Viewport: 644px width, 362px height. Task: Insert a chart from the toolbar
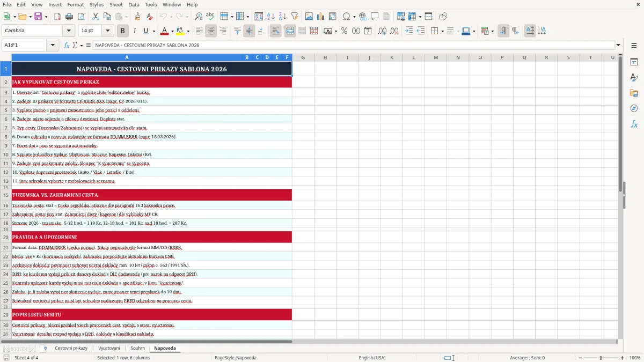point(321,17)
